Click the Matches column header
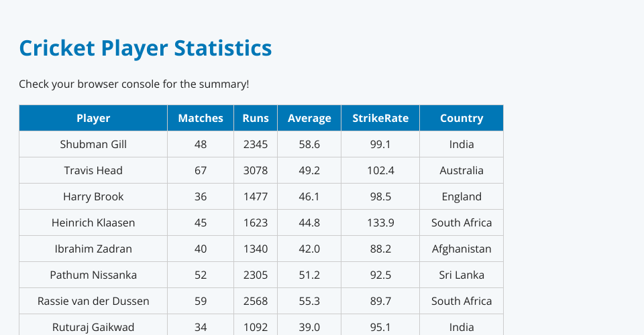 point(201,118)
